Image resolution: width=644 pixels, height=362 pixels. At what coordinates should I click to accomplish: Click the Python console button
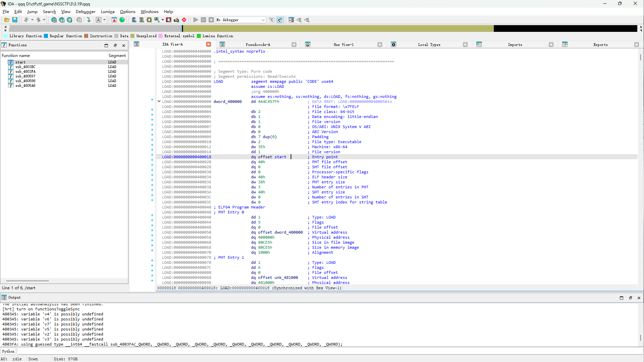click(8, 351)
